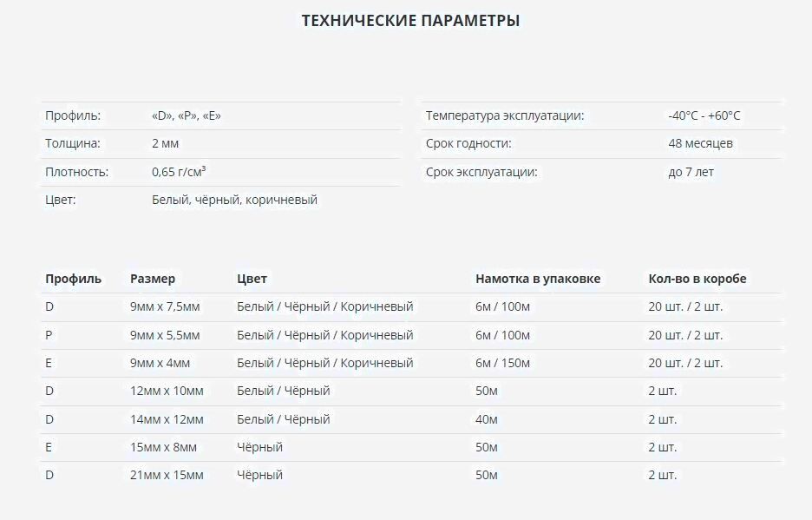Select the «D», «P», «E» profile value

tap(186, 115)
